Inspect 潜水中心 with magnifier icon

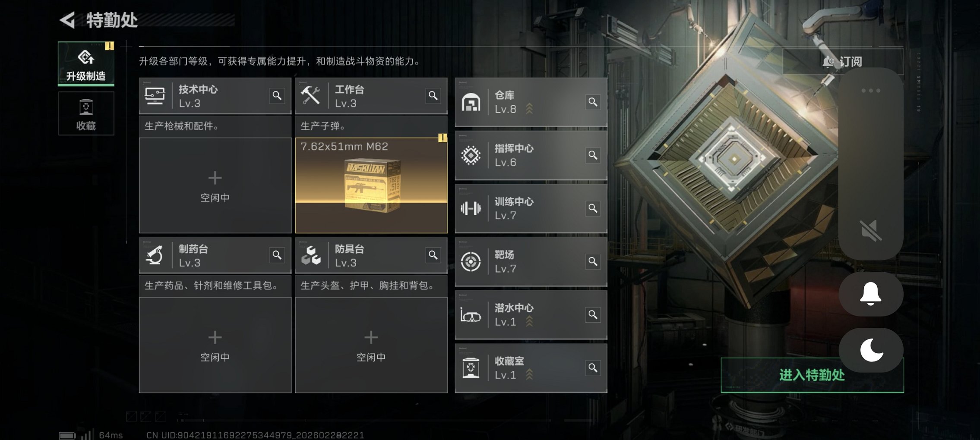(593, 315)
